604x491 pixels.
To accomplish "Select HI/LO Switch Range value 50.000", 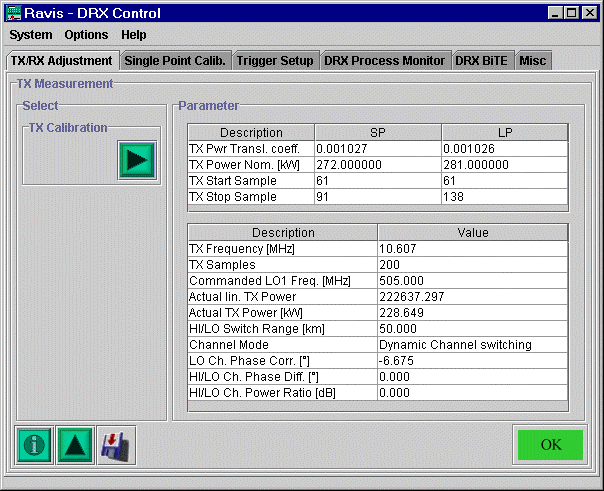I will click(473, 329).
